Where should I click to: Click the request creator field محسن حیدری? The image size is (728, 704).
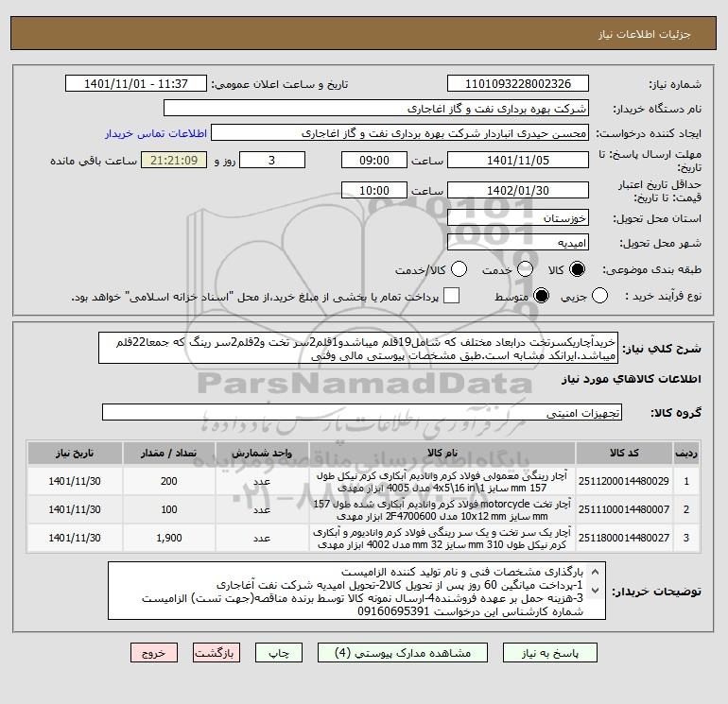[400, 133]
